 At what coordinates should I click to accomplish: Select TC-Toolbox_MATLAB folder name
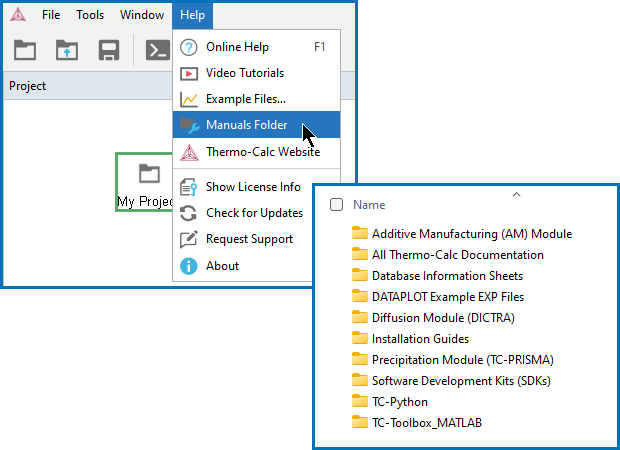pyautogui.click(x=427, y=423)
